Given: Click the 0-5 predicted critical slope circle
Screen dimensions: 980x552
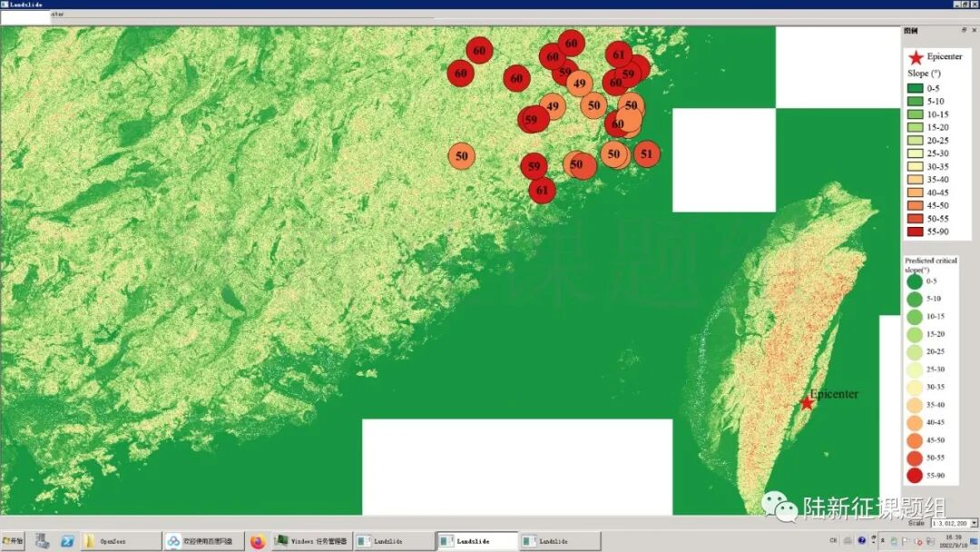Looking at the screenshot, I should (915, 281).
